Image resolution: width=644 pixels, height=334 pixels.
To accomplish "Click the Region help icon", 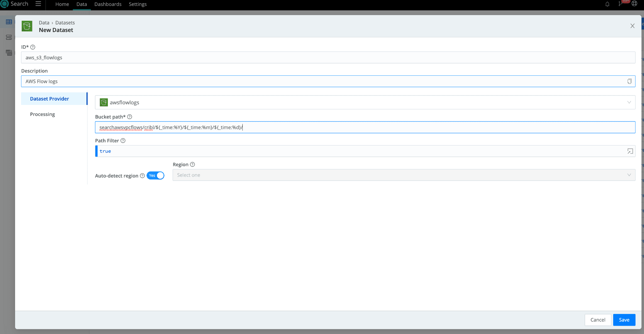I will 192,165.
